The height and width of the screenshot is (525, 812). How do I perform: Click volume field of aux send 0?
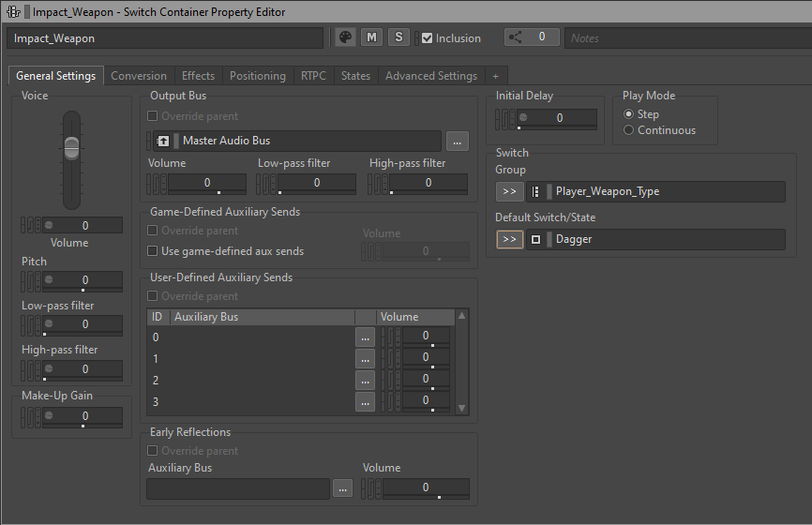(x=426, y=336)
